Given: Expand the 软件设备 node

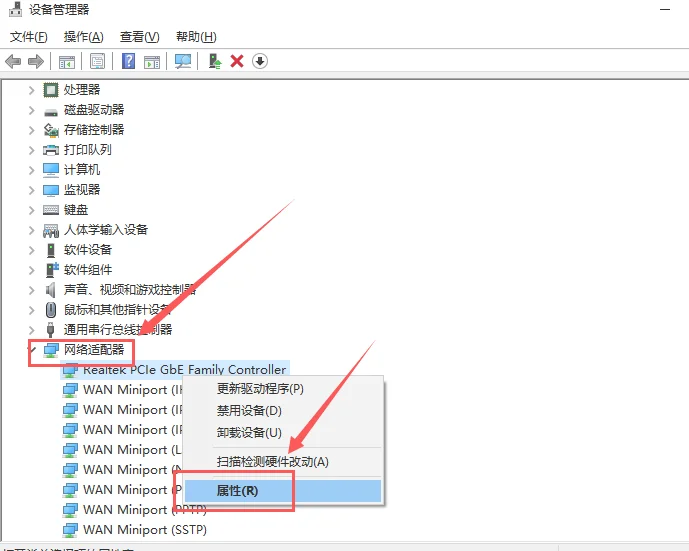Looking at the screenshot, I should 31,250.
